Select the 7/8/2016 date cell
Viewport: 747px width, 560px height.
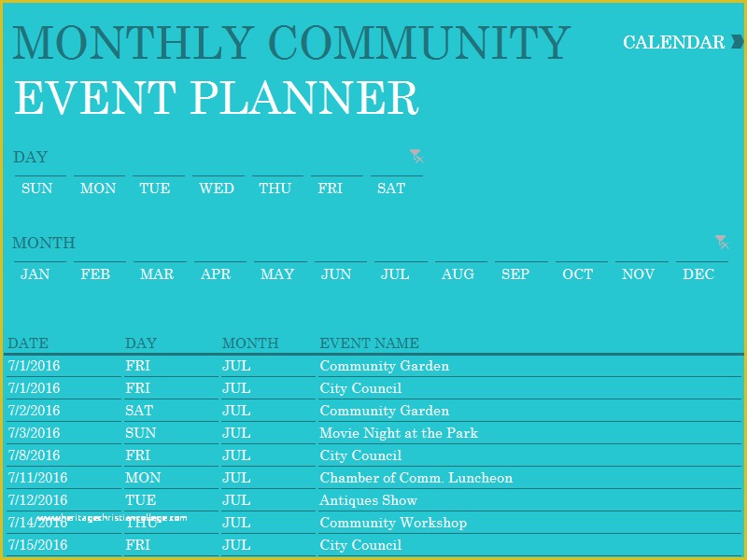coord(64,455)
